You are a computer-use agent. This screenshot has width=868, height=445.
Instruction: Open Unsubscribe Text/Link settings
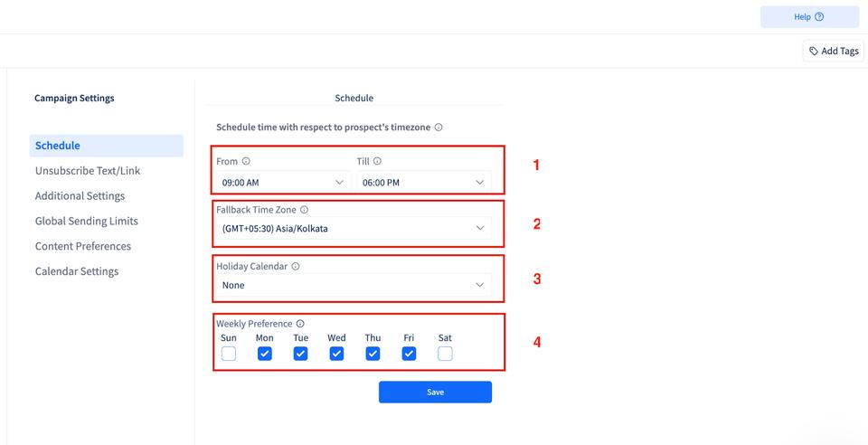pos(88,170)
